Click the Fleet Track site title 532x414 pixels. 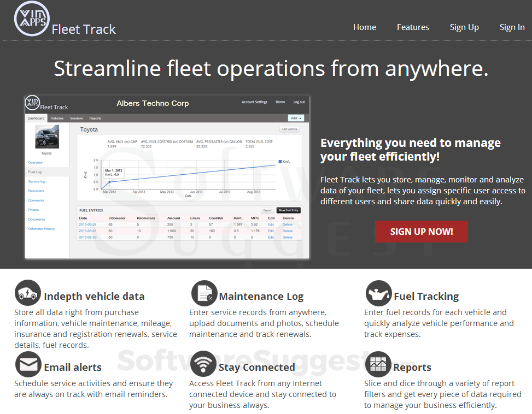pos(84,29)
